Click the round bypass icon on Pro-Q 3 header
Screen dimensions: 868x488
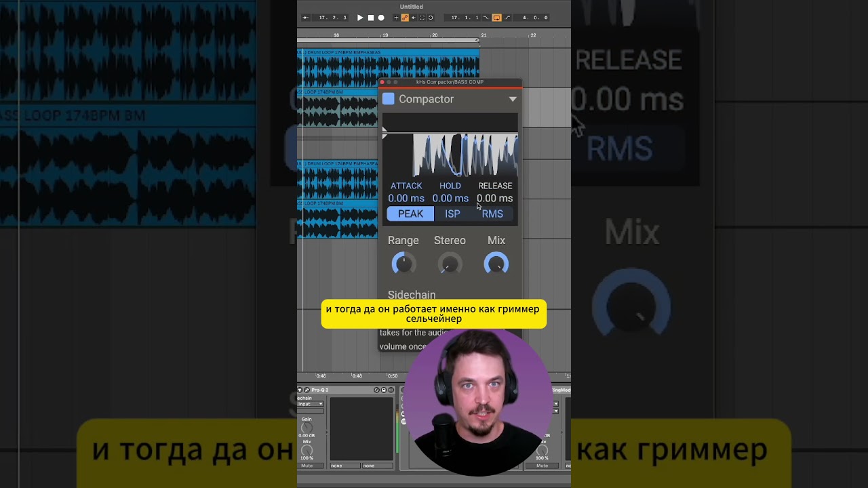click(x=376, y=390)
